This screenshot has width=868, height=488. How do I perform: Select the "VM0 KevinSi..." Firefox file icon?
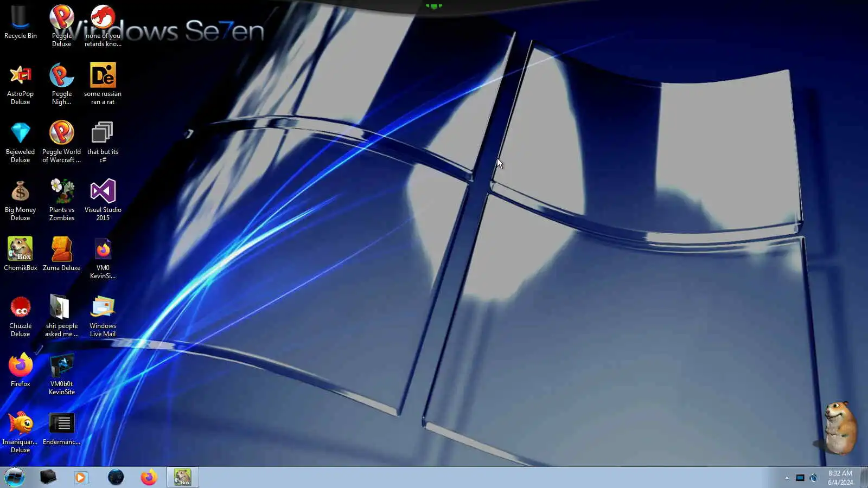point(103,258)
